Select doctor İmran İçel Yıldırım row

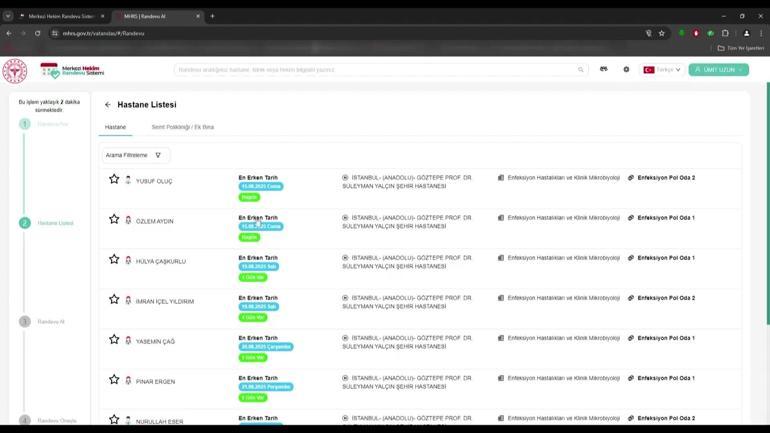[x=165, y=301]
